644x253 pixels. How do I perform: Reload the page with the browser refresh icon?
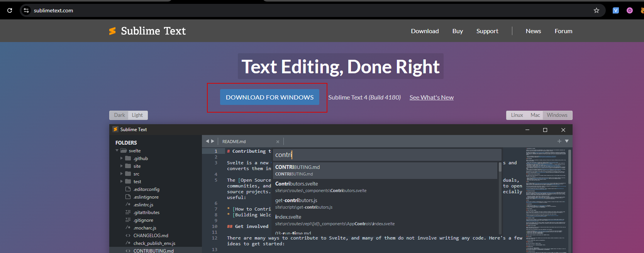[10, 10]
